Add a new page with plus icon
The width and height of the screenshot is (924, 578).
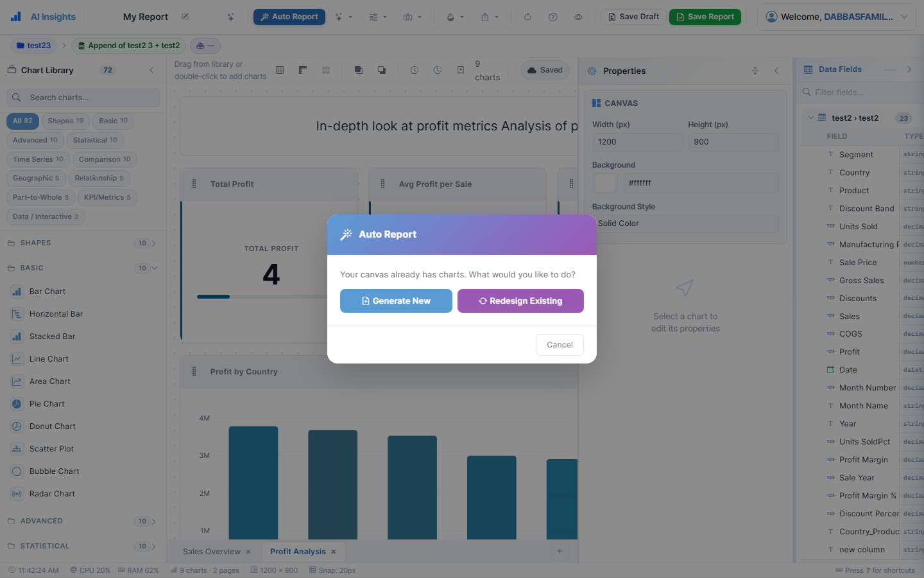(560, 551)
